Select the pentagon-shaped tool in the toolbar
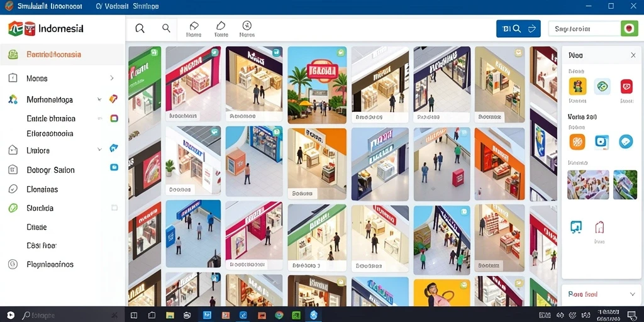This screenshot has height=322, width=644. coord(221,25)
